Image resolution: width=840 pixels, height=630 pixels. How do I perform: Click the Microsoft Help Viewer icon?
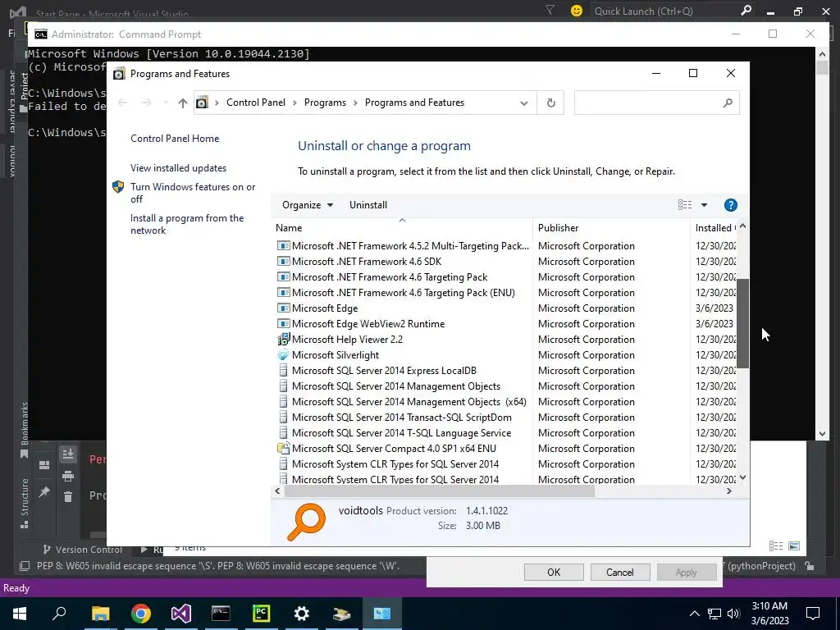(x=283, y=339)
